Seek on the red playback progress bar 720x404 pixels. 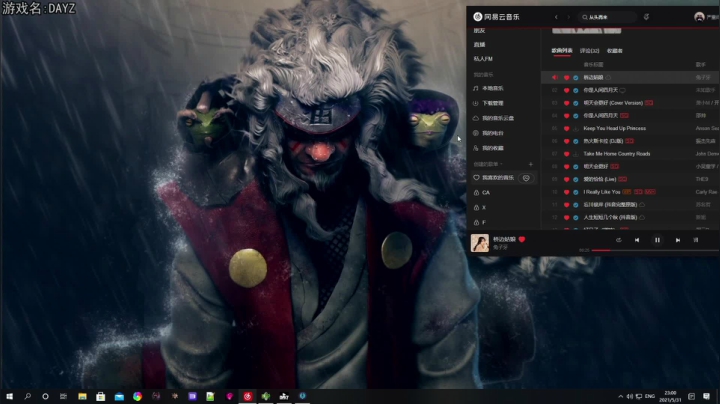[655, 250]
